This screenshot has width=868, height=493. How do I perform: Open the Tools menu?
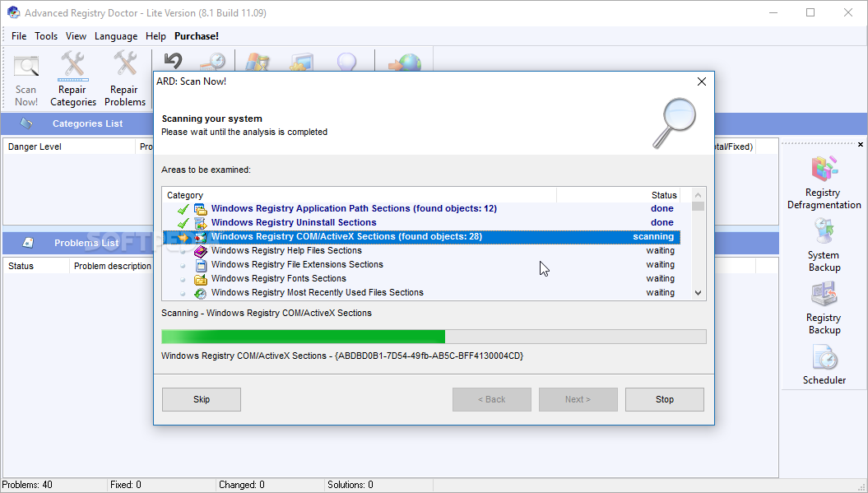[x=46, y=36]
